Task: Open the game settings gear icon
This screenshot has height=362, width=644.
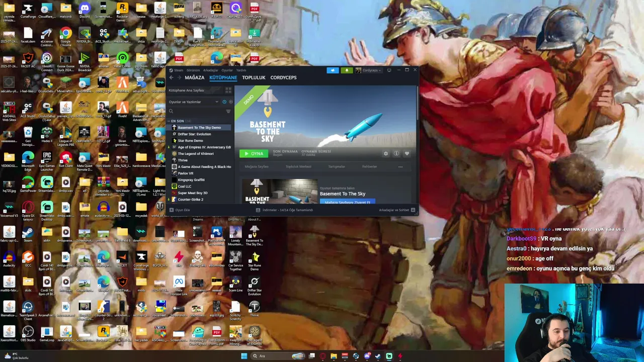Action: [386, 153]
